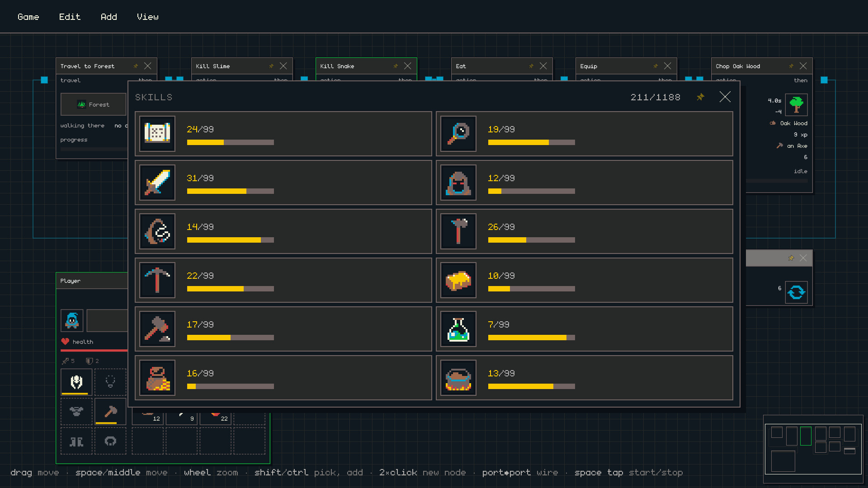This screenshot has width=868, height=488.
Task: Pin the Kill Snake node
Action: click(x=396, y=66)
